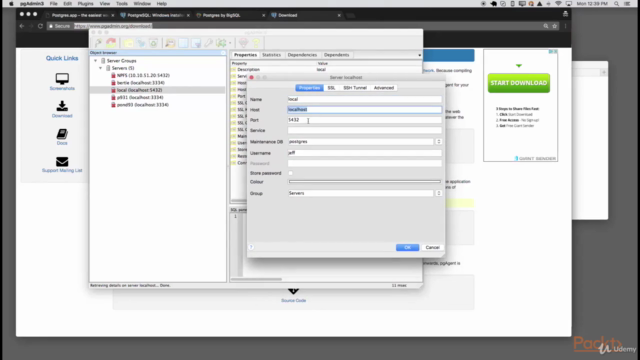Click Cancel in the server dialog
Image resolution: width=640 pixels, height=360 pixels.
[432, 247]
